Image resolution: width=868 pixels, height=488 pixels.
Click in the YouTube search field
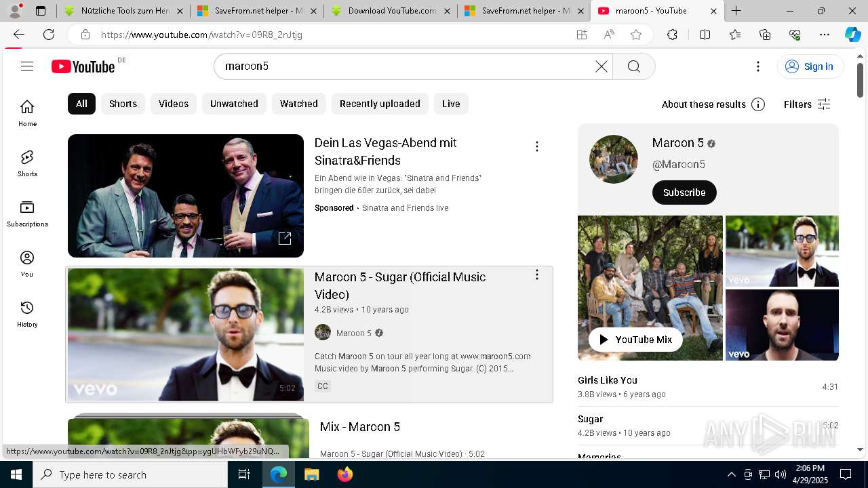407,66
